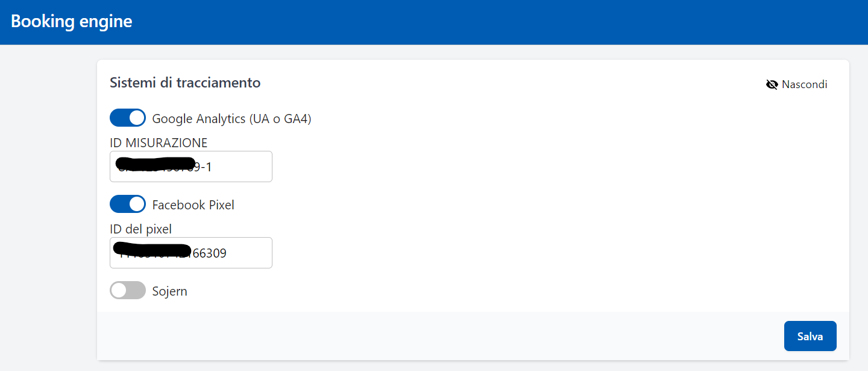Viewport: 868px width, 371px height.
Task: Disable the Google Analytics toggle
Action: (x=128, y=118)
